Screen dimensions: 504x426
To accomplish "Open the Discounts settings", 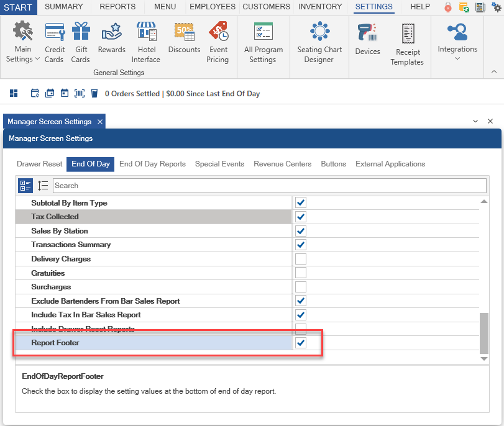I will (184, 37).
